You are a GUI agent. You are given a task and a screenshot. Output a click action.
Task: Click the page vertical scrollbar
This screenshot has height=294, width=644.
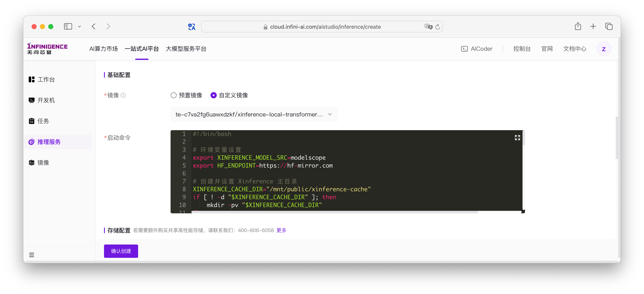coord(617,137)
